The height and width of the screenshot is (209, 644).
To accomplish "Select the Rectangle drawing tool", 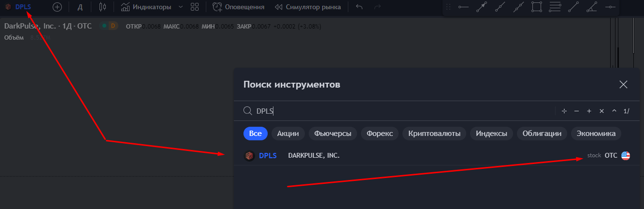I will (x=537, y=7).
